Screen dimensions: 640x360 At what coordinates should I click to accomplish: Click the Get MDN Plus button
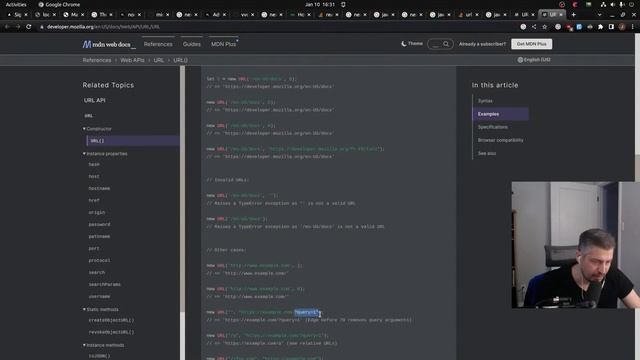pyautogui.click(x=531, y=44)
